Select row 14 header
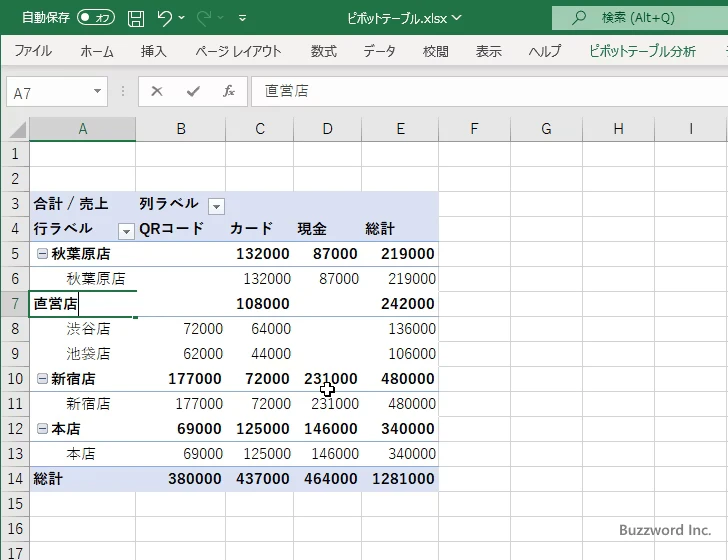The image size is (728, 560). click(x=15, y=479)
